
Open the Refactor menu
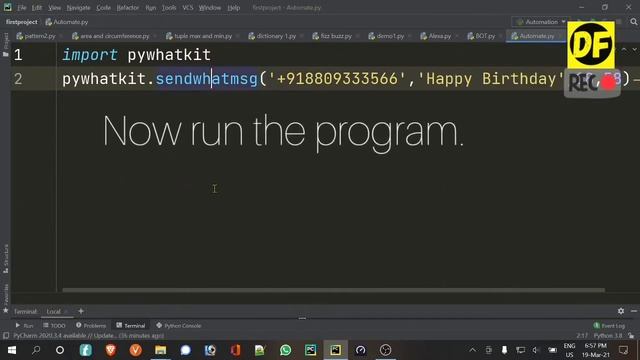tap(128, 7)
